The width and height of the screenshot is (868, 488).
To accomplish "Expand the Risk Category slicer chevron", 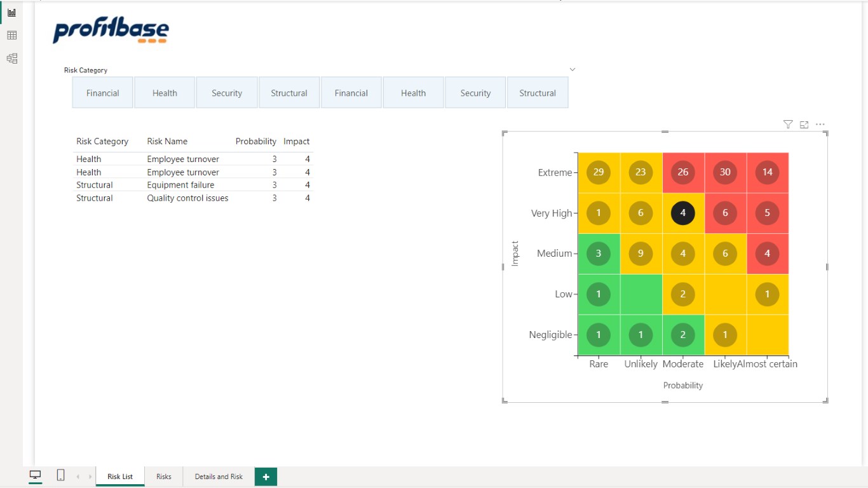I will [x=572, y=69].
